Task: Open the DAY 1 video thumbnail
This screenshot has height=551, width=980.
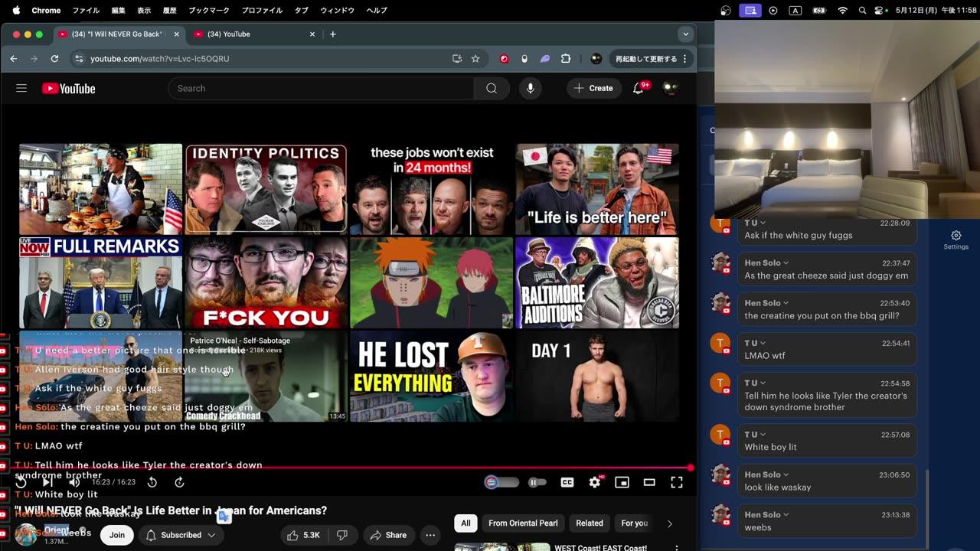Action: 597,377
